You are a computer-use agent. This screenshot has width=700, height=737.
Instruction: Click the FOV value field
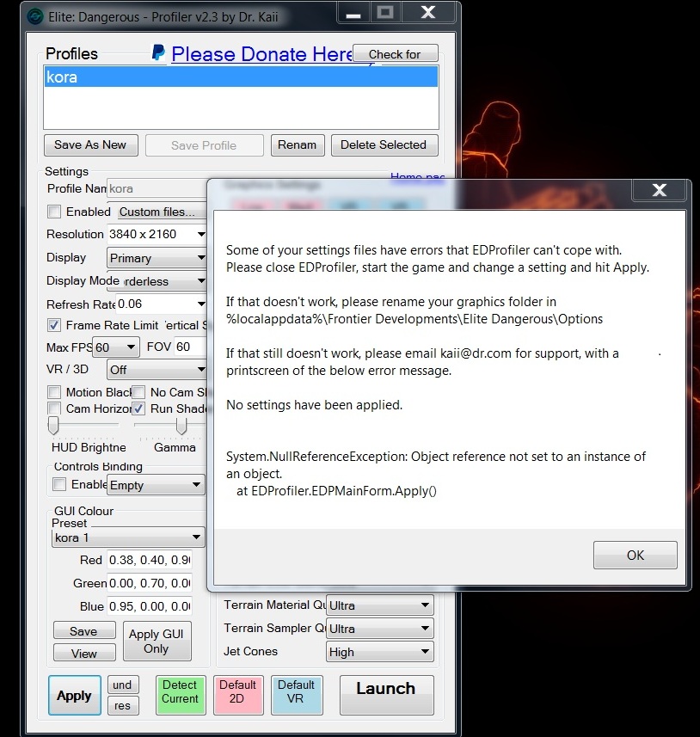click(190, 347)
